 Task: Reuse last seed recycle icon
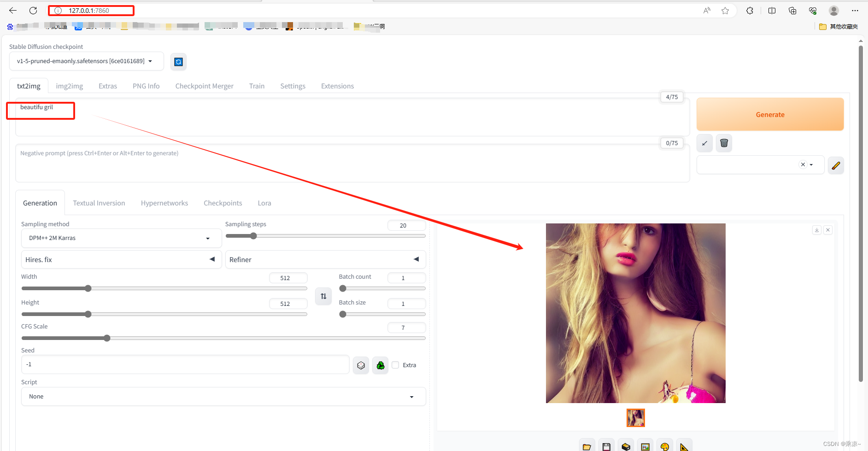(380, 365)
